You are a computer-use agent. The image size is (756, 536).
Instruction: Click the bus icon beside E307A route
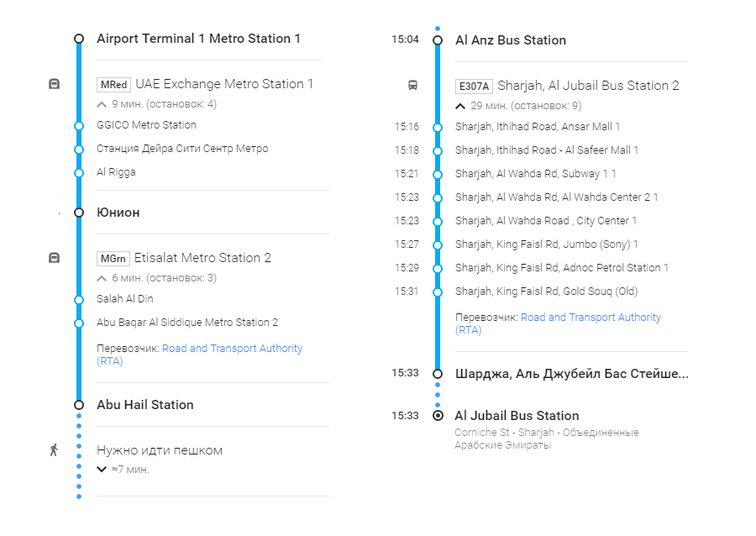pos(412,86)
